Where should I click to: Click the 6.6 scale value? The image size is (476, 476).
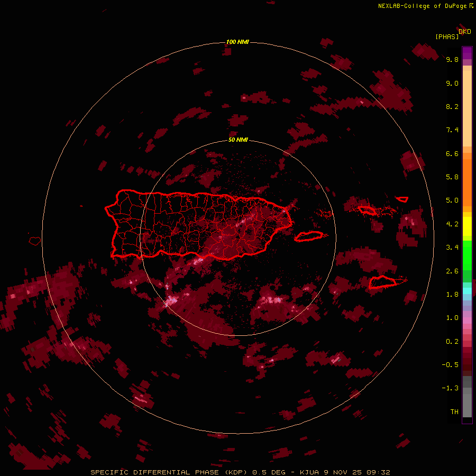[x=452, y=153]
